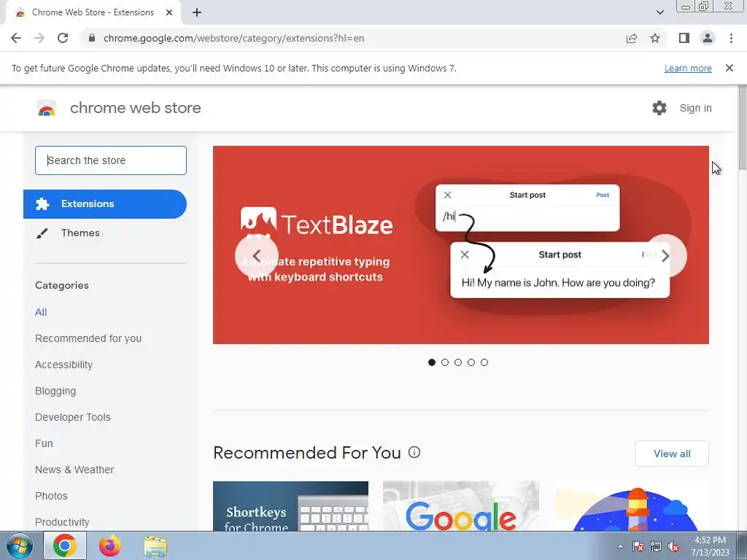
Task: View site information lock icon
Action: [92, 38]
